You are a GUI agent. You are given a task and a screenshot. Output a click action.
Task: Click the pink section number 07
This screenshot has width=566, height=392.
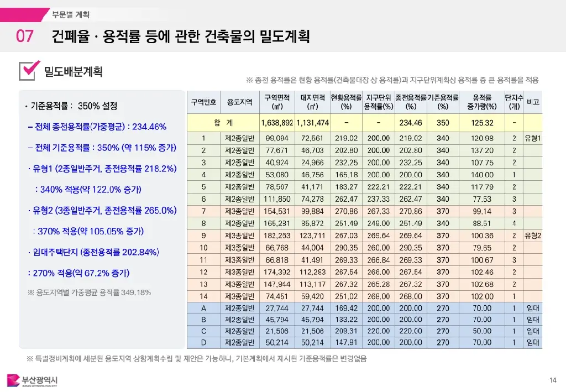(x=25, y=37)
